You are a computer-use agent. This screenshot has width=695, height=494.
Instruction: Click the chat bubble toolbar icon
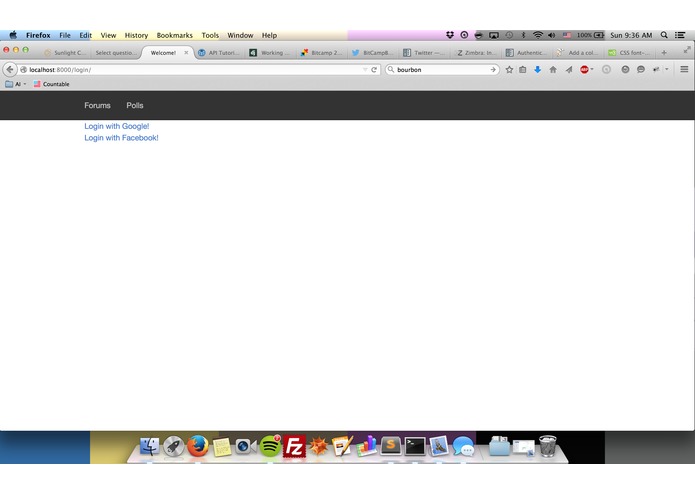[641, 70]
